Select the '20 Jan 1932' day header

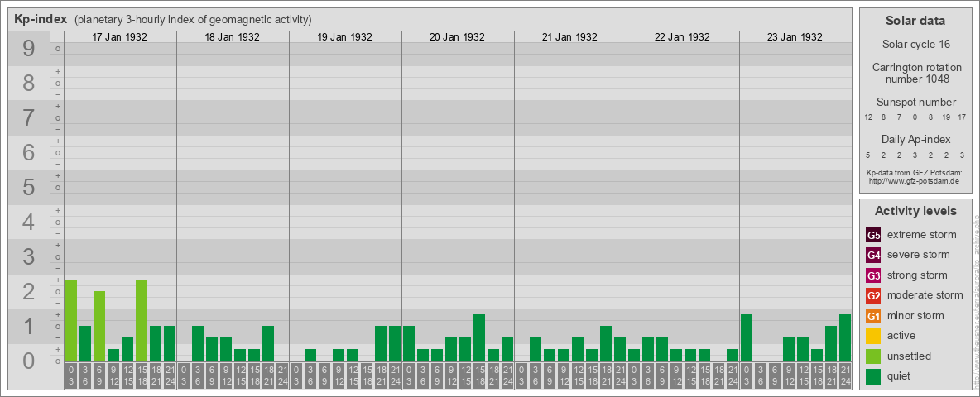457,37
